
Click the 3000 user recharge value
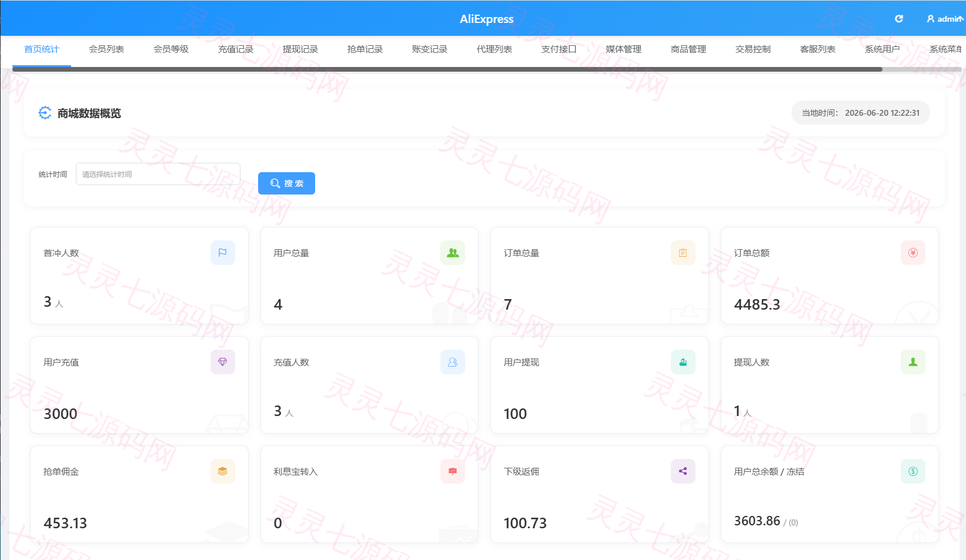[61, 414]
